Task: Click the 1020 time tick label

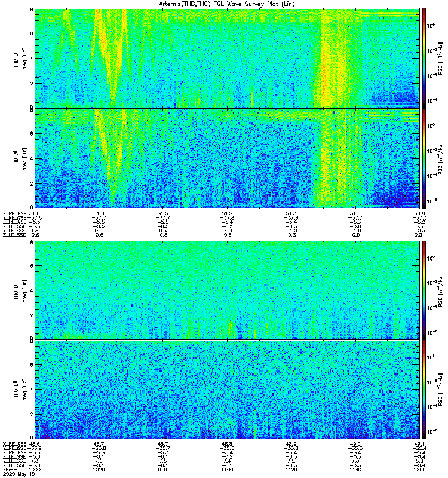Action: click(x=99, y=470)
